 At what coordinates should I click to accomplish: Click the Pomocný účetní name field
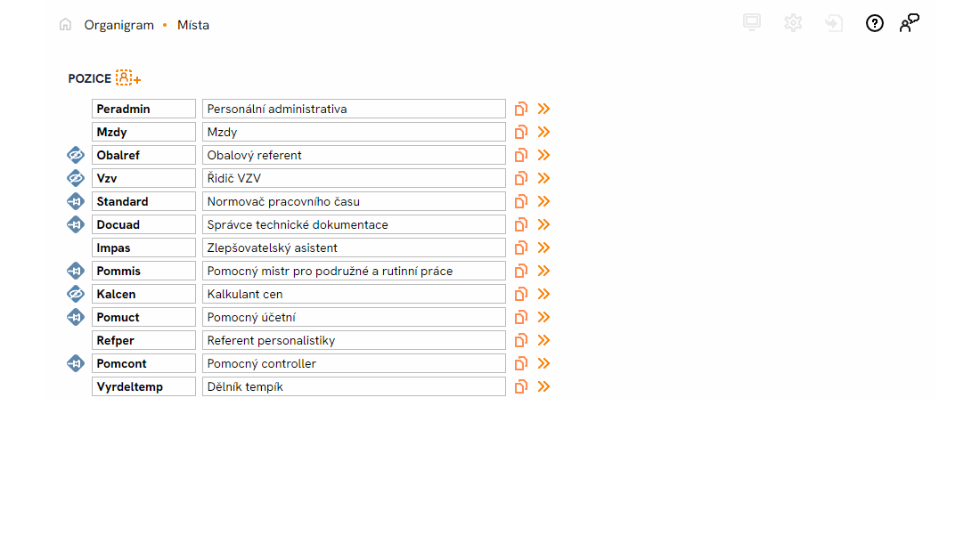354,317
